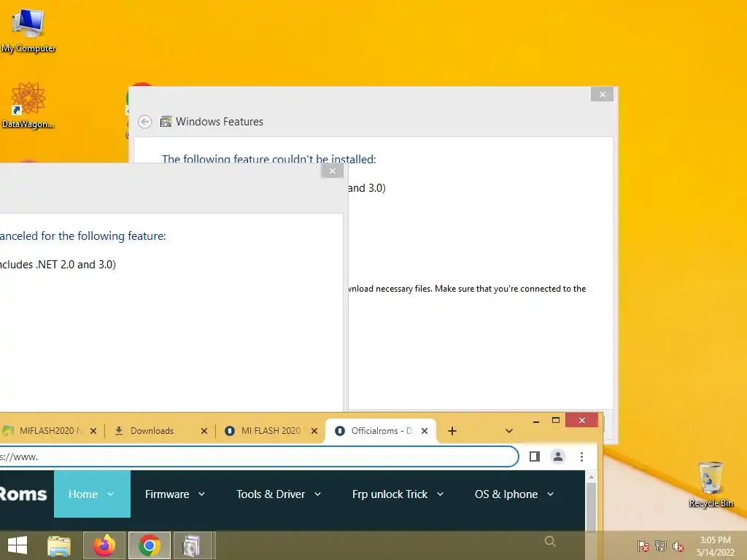The image size is (747, 560).
Task: Click the page scrollbar up arrow
Action: (x=591, y=476)
